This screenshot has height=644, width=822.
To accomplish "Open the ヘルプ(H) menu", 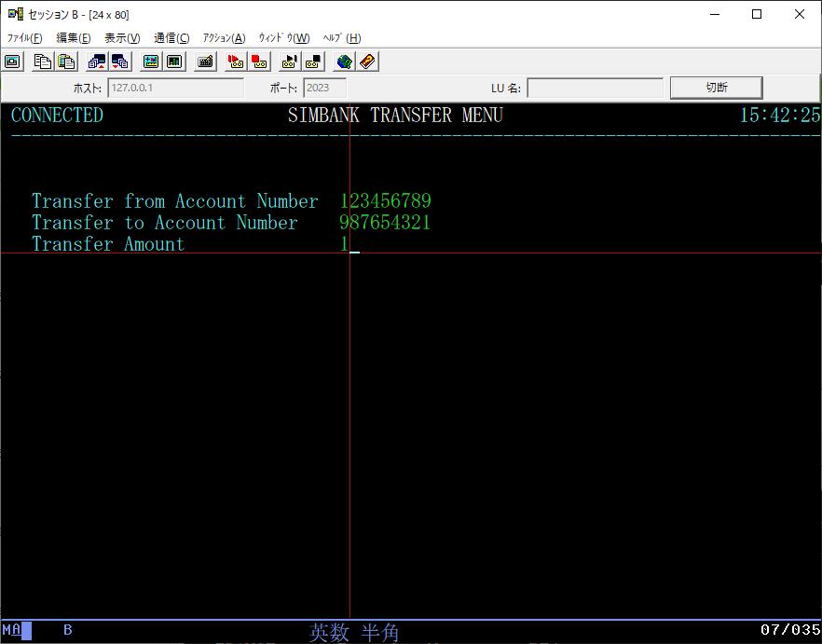I will [342, 38].
